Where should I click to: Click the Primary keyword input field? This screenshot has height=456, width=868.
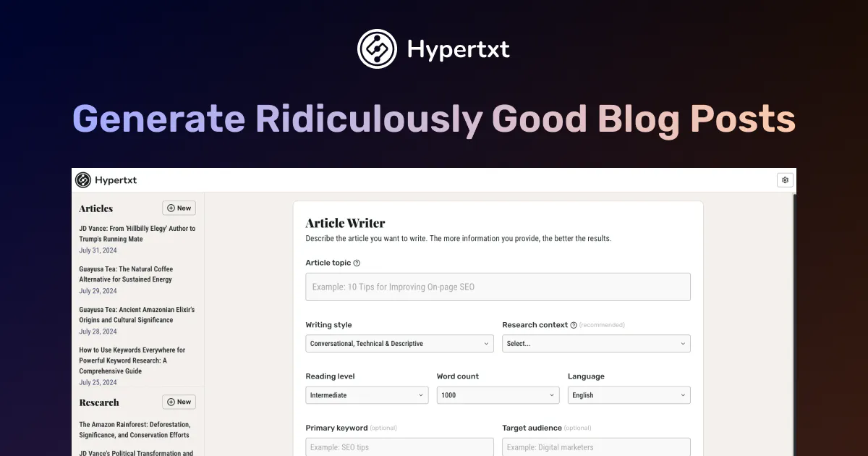point(399,447)
